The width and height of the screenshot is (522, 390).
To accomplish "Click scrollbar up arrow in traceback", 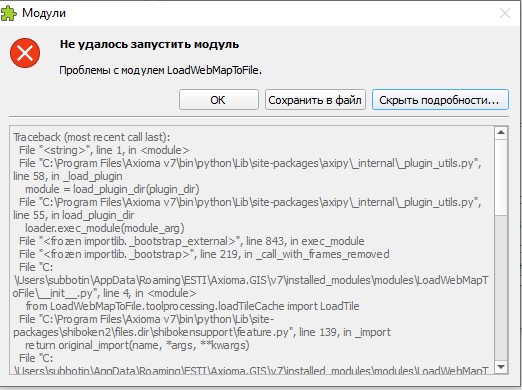I will [x=501, y=133].
